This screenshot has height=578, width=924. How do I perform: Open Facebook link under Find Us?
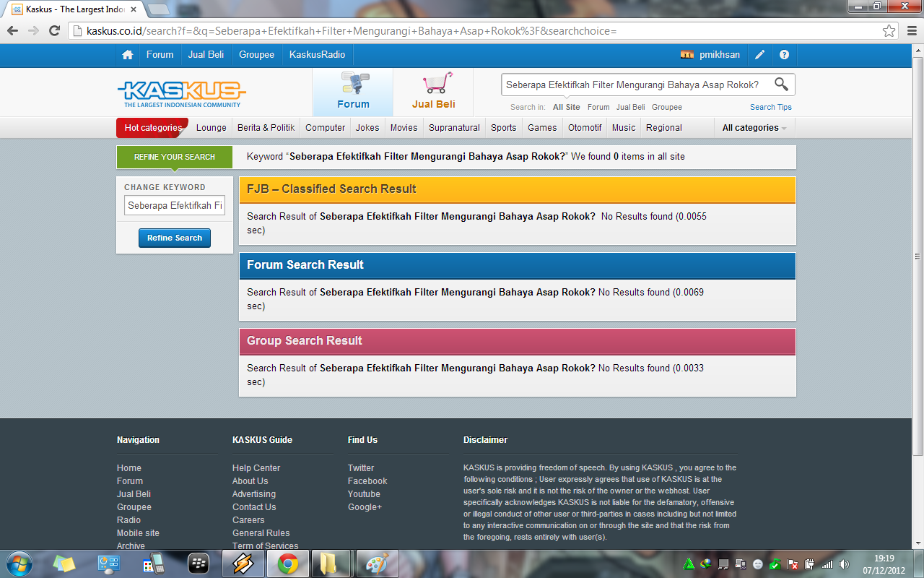coord(367,481)
